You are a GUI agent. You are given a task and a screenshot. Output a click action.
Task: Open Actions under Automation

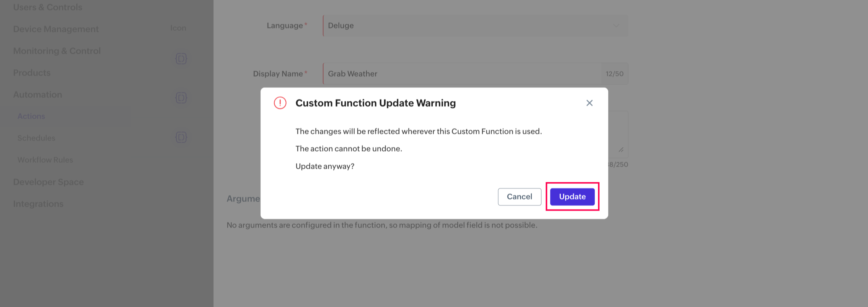[31, 116]
